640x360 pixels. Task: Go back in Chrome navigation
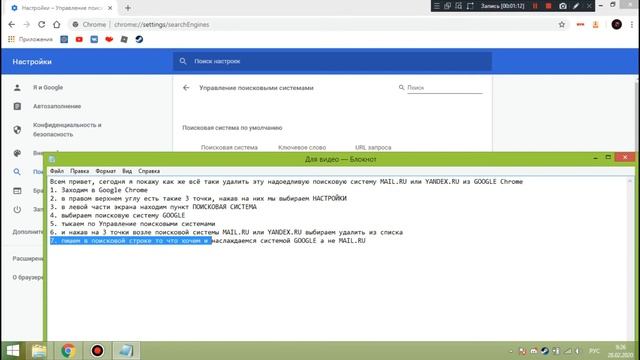tap(11, 24)
